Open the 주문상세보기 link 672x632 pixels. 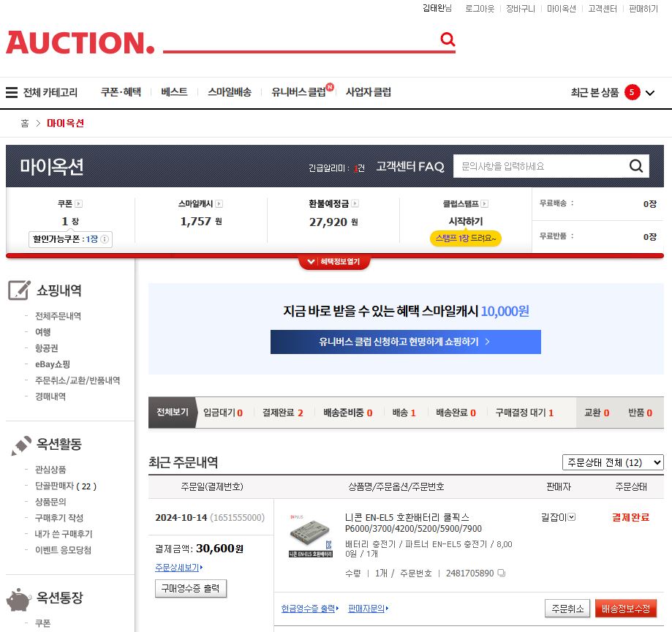pyautogui.click(x=178, y=568)
